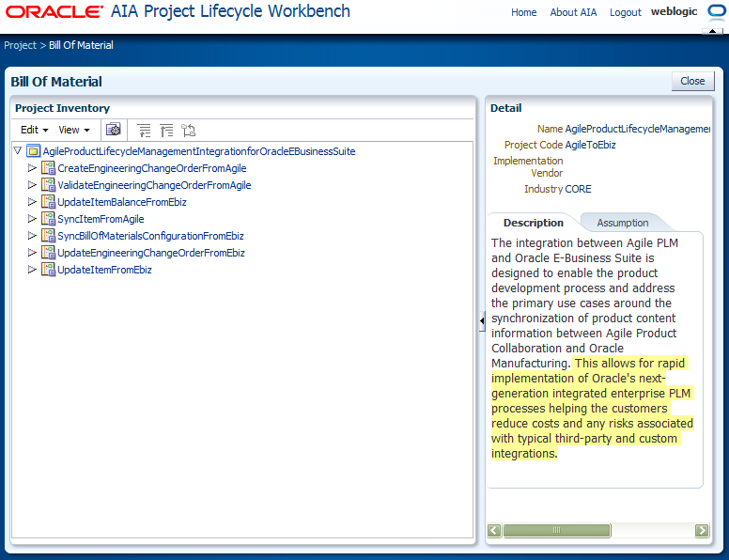729x560 pixels.
Task: Click the Oracle chat bubble icon in header
Action: (716, 11)
